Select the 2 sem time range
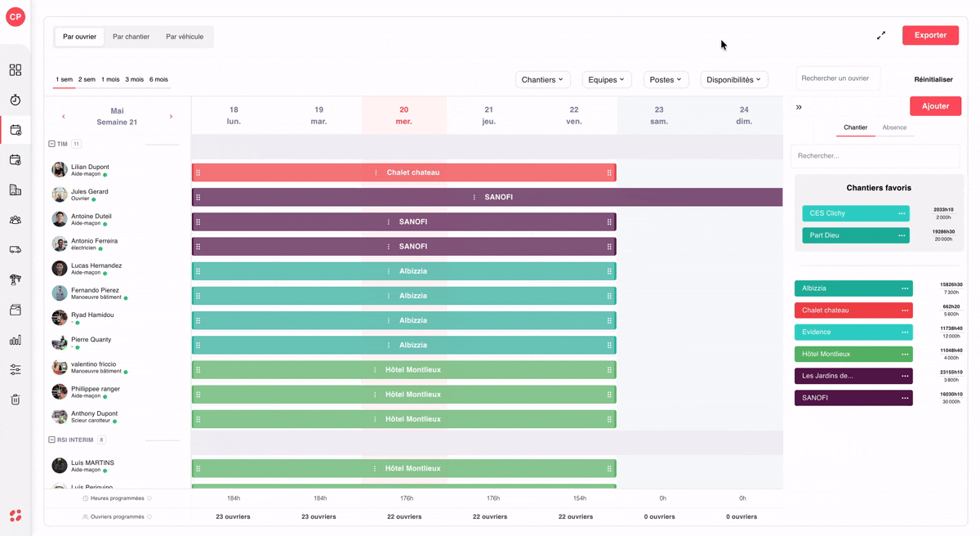This screenshot has width=980, height=536. [x=87, y=79]
